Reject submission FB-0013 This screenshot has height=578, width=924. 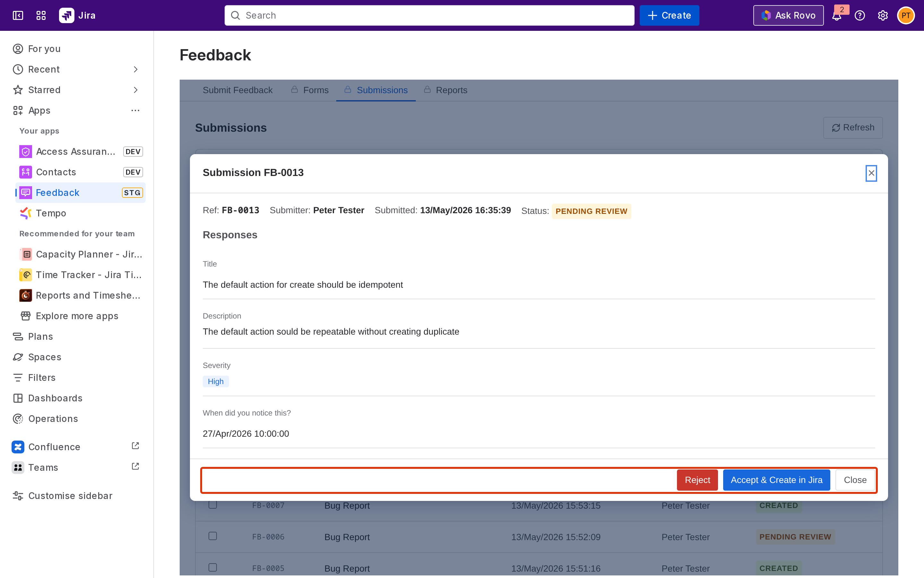[x=697, y=480]
